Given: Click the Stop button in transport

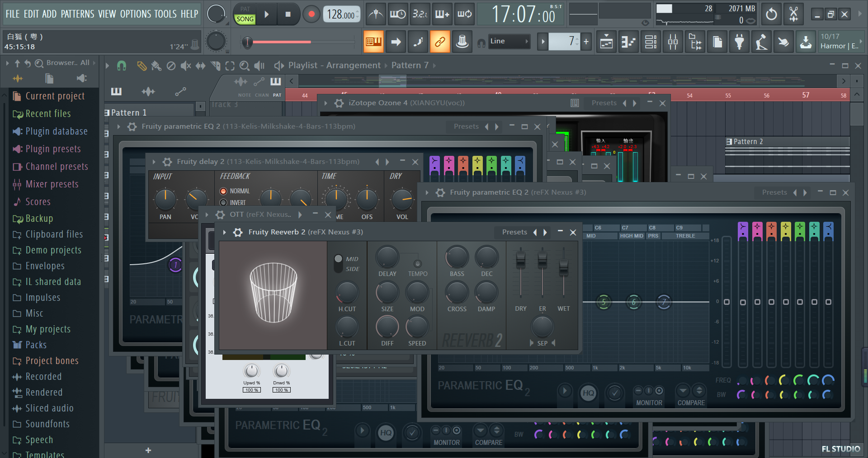Looking at the screenshot, I should coord(288,14).
